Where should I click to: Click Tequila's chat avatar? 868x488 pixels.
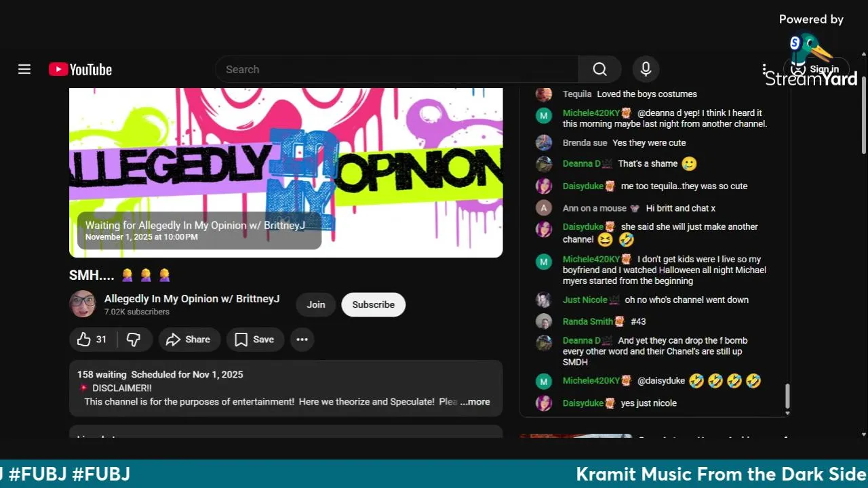[544, 94]
